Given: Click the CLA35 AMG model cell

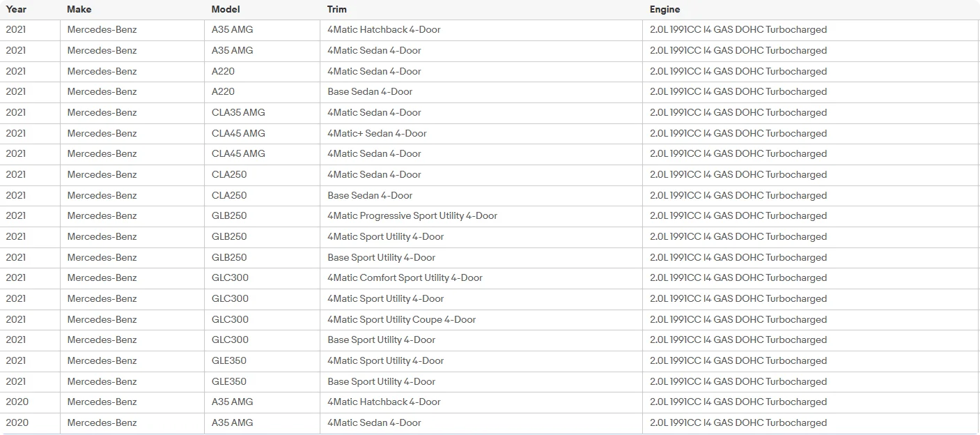Looking at the screenshot, I should (238, 112).
